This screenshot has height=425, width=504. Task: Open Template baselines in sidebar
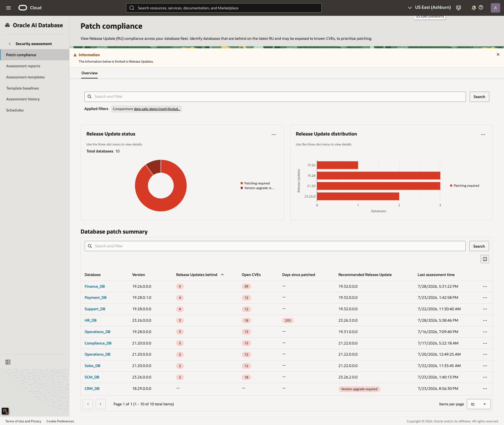pyautogui.click(x=23, y=88)
